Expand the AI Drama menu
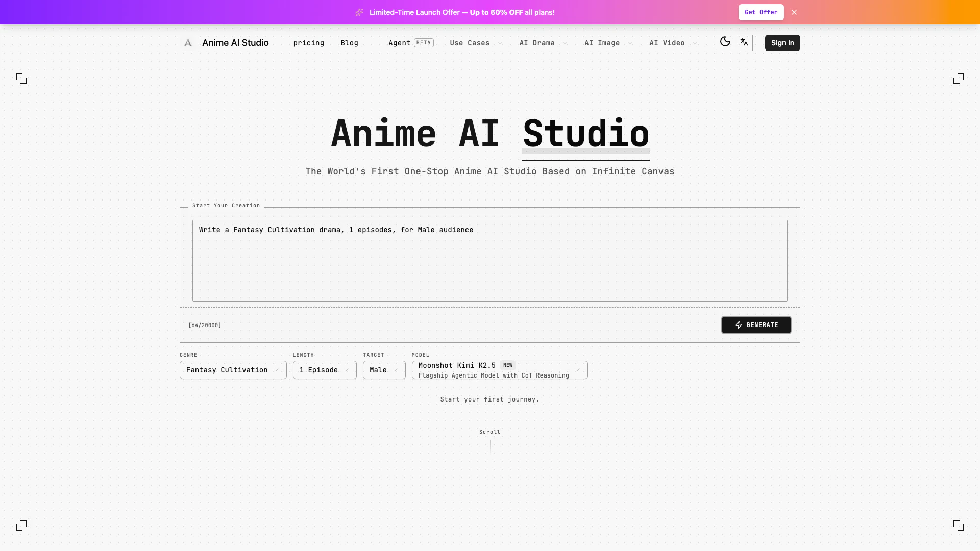980x551 pixels. (x=543, y=43)
